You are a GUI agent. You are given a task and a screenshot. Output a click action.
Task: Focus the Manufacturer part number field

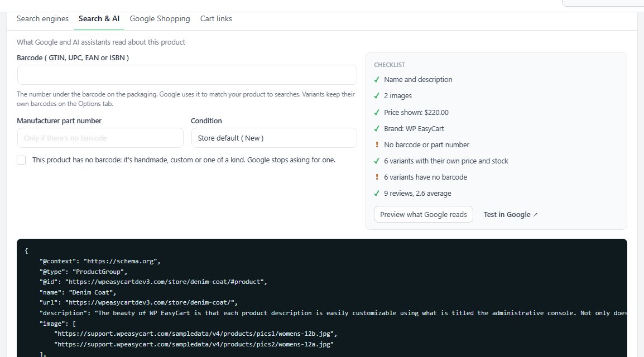click(x=100, y=138)
